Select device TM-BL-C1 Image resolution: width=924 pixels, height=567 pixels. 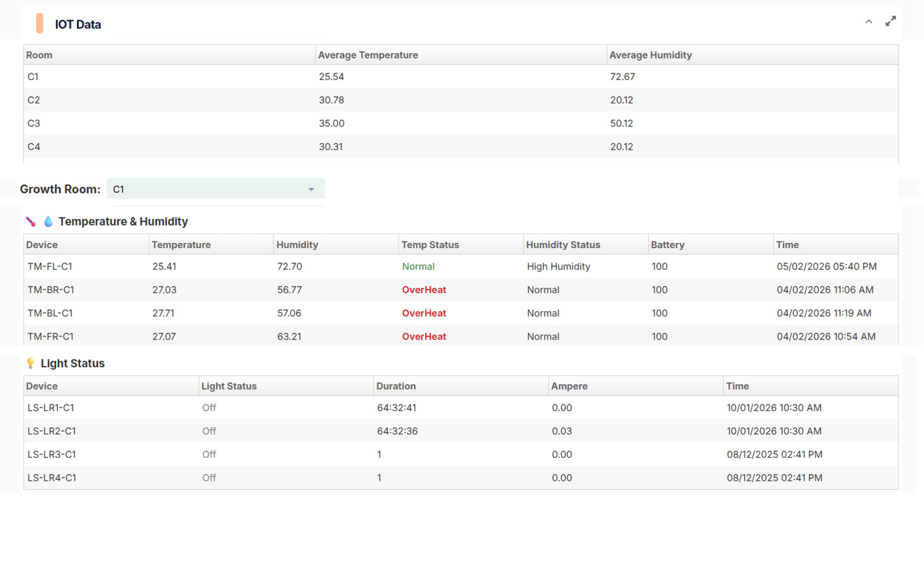pyautogui.click(x=50, y=313)
